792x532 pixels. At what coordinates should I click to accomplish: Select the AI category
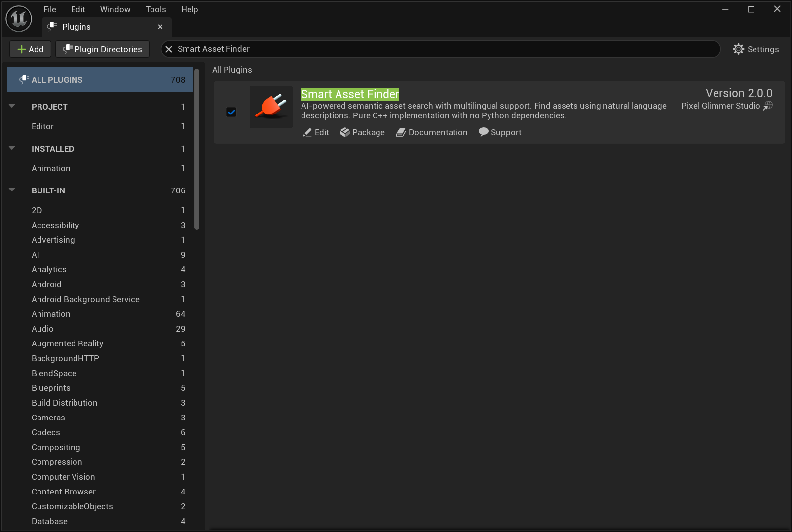point(100,255)
